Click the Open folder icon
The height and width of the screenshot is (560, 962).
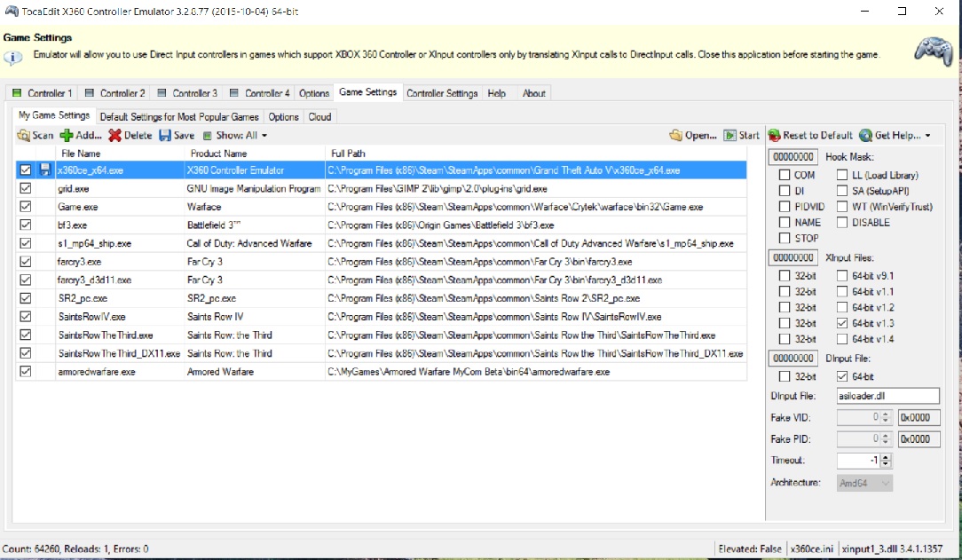coord(675,136)
